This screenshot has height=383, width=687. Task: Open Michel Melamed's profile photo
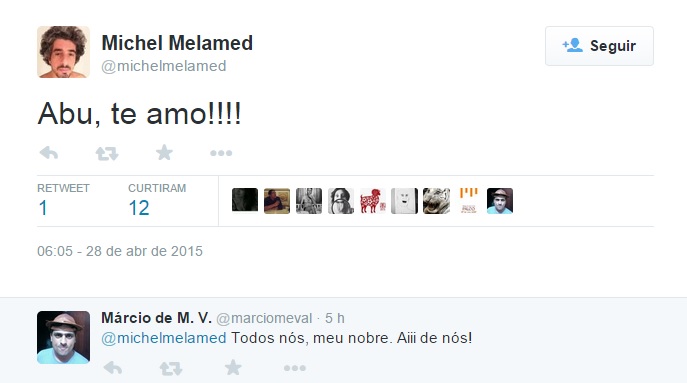pos(64,52)
